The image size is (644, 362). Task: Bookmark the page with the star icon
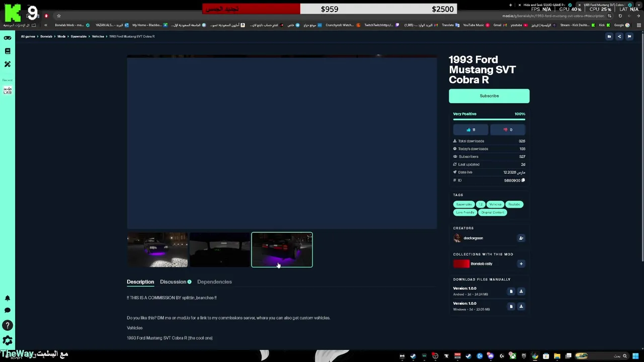(59, 16)
